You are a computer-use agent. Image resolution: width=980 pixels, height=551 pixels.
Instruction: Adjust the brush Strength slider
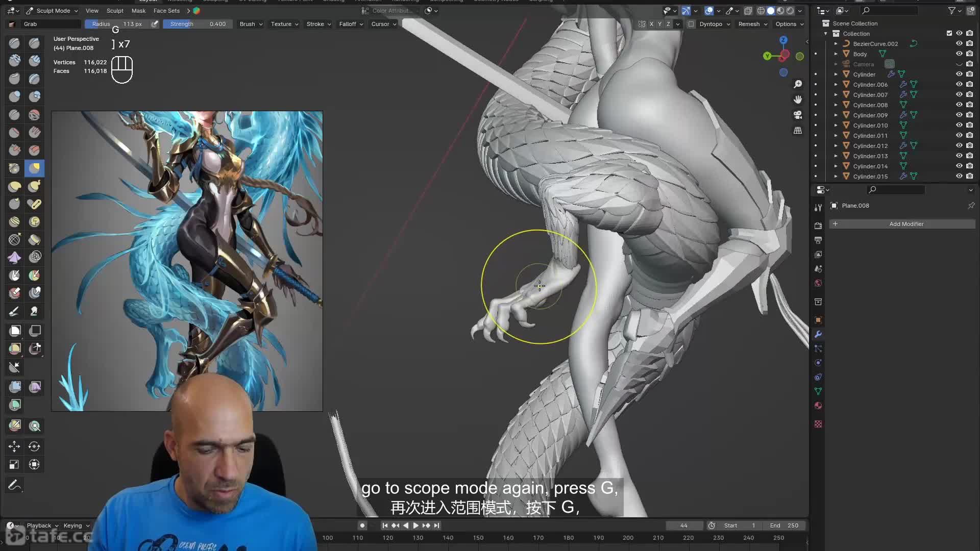click(x=198, y=24)
